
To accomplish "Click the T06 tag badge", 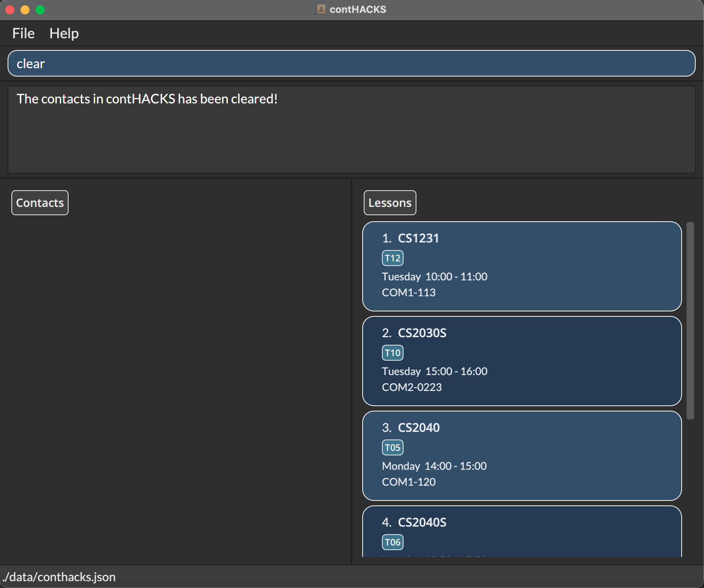I will 392,542.
